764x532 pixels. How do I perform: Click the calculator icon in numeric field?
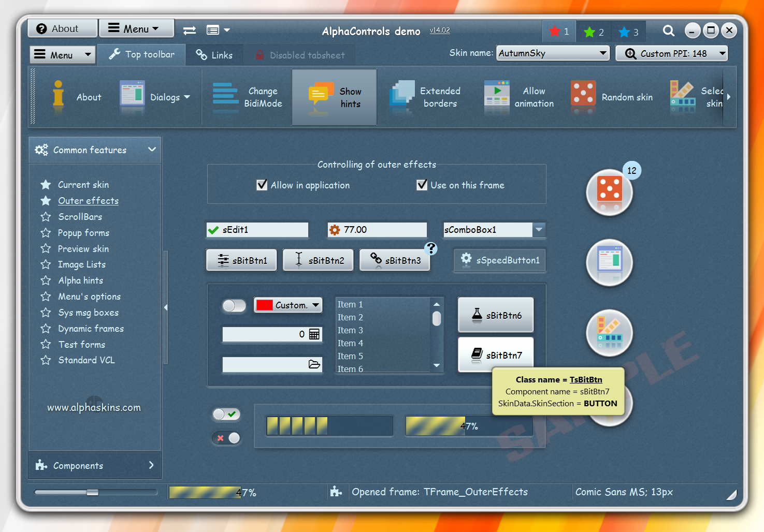tap(314, 334)
